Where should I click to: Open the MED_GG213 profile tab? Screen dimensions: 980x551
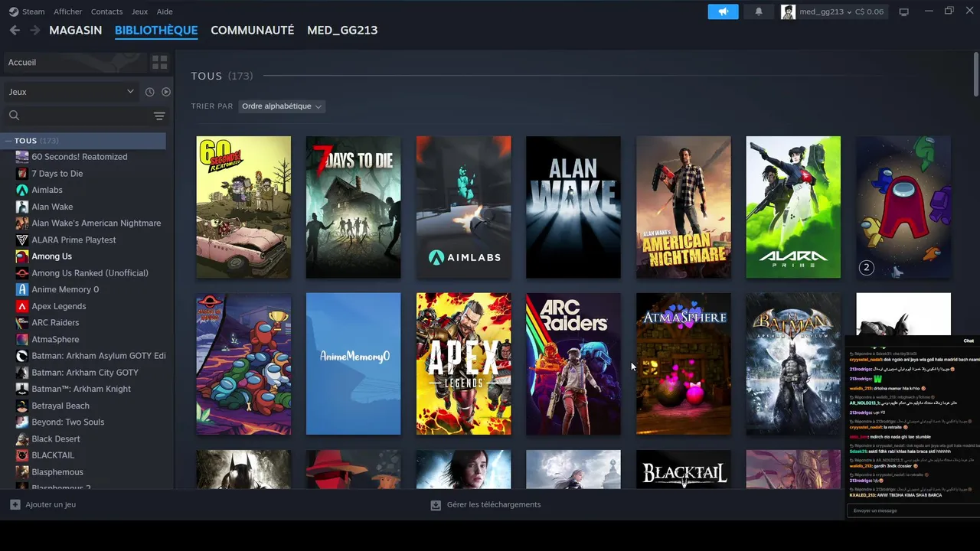(342, 30)
